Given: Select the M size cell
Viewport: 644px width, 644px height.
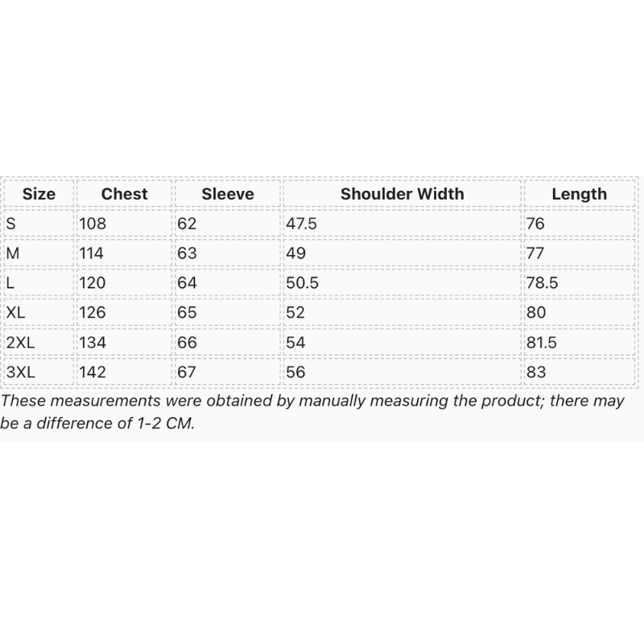Looking at the screenshot, I should [13, 254].
